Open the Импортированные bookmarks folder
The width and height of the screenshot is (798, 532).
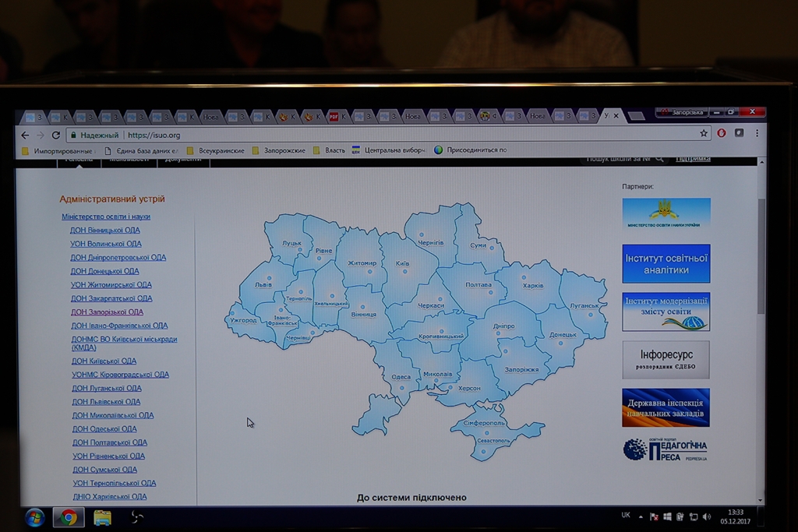(58, 150)
